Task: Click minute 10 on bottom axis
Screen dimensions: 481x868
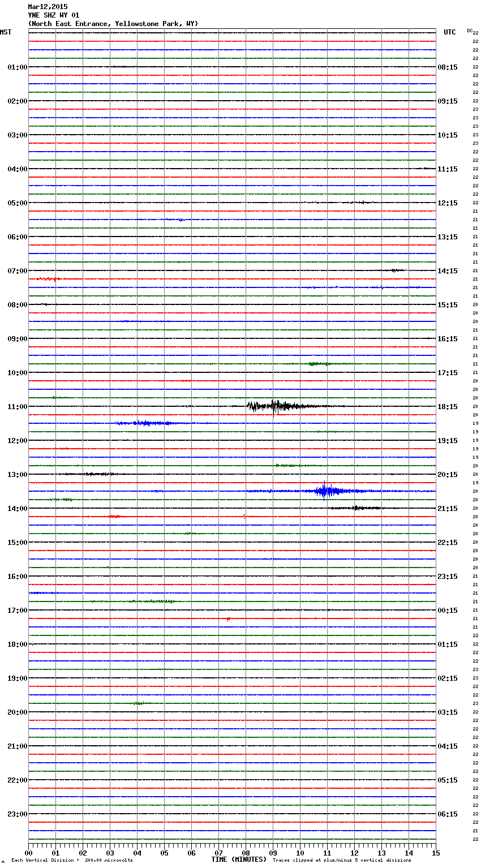Action: click(x=300, y=853)
